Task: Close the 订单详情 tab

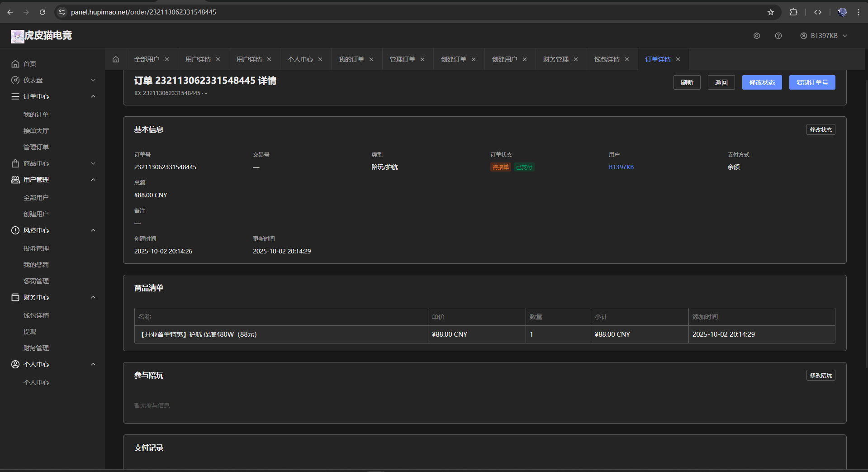Action: (x=678, y=59)
